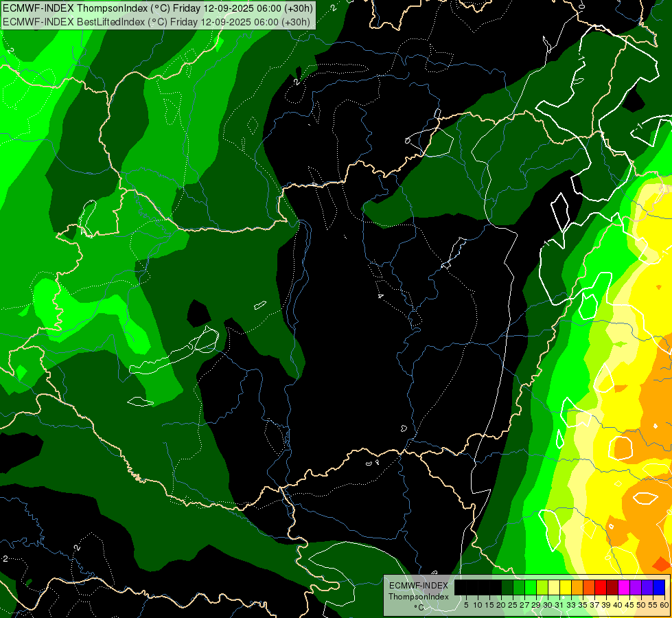
Task: Click the legend tick value 45
Action: click(x=630, y=605)
